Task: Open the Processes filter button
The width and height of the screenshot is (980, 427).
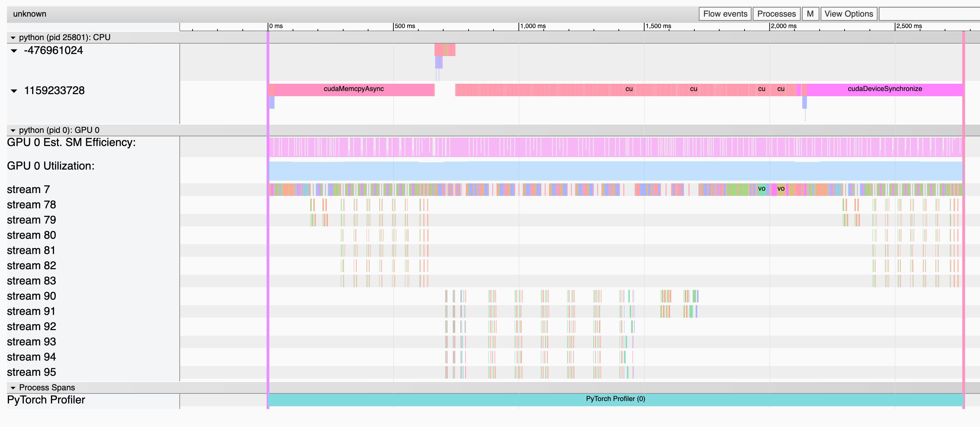Action: [x=776, y=14]
